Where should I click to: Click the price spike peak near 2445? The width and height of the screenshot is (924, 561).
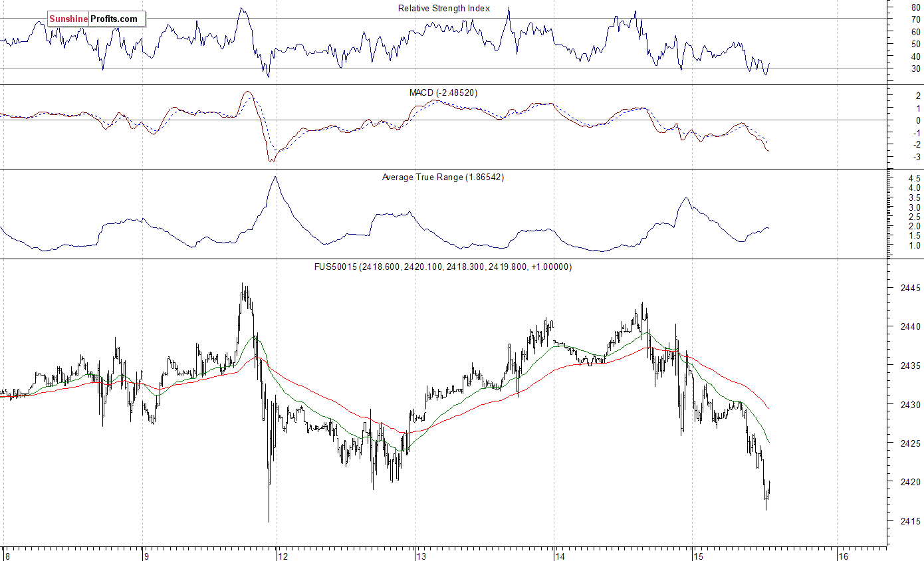[x=243, y=292]
